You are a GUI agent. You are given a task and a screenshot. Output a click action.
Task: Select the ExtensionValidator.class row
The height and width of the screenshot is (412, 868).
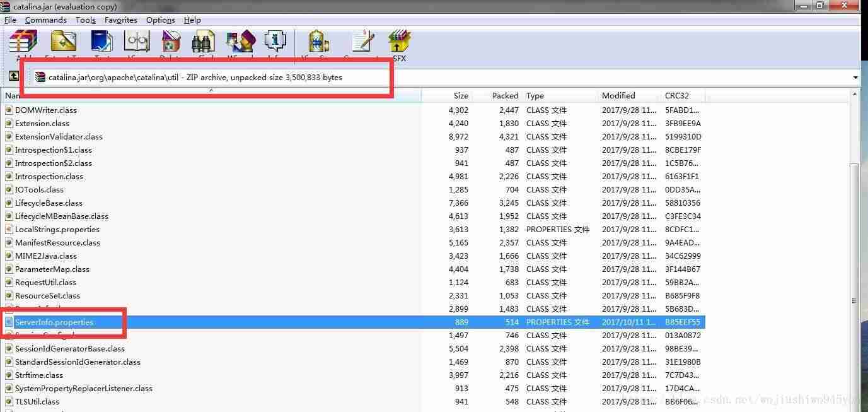point(353,136)
